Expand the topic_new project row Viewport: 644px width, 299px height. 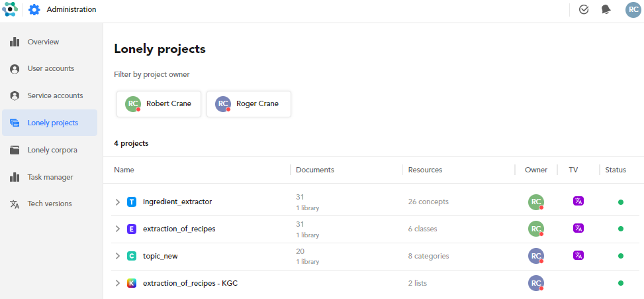click(118, 256)
